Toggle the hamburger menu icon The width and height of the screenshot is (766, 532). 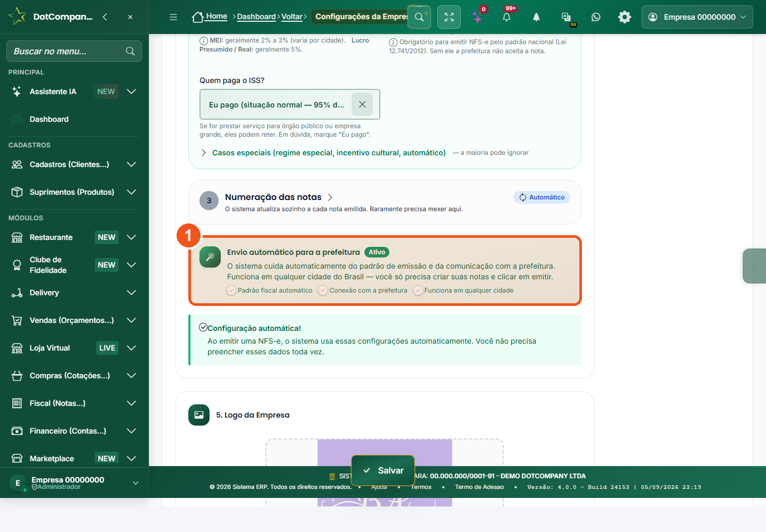(173, 17)
